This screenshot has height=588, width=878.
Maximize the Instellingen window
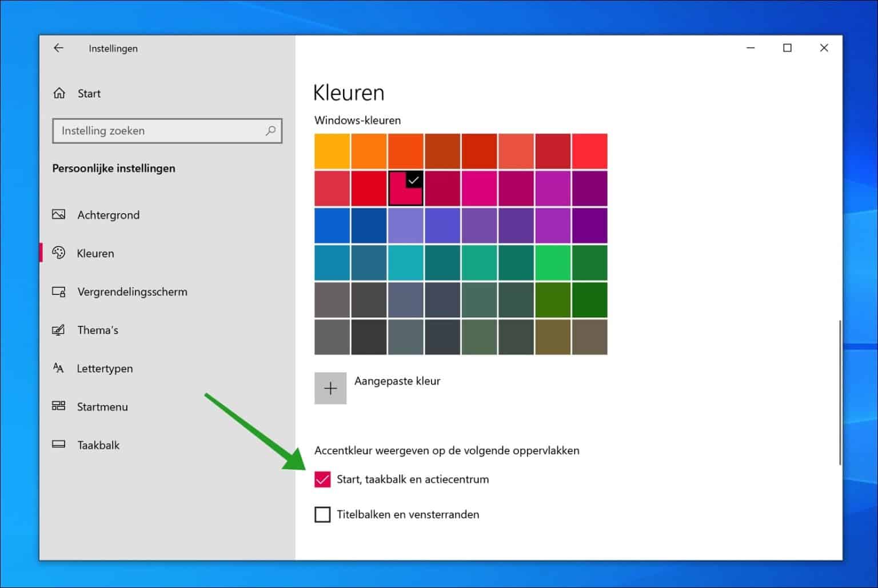(x=787, y=48)
